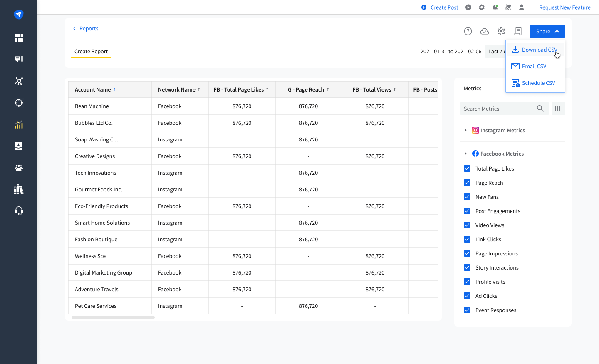Image resolution: width=599 pixels, height=364 pixels.
Task: Choose Schedule CSV option
Action: (x=538, y=83)
